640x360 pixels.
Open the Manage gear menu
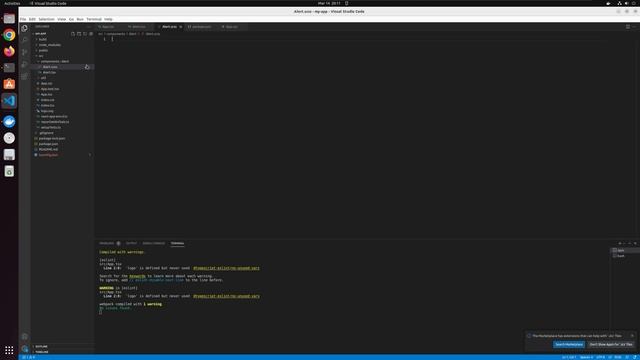[24, 349]
